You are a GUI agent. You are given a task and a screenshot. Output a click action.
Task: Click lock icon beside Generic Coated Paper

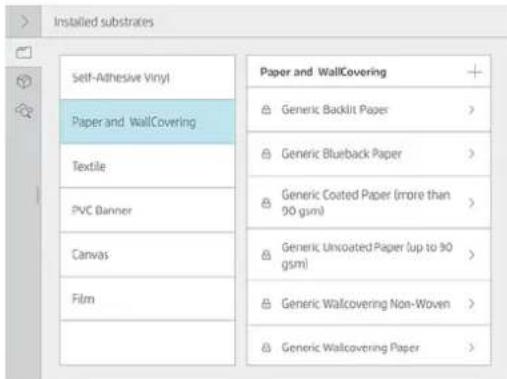click(266, 203)
